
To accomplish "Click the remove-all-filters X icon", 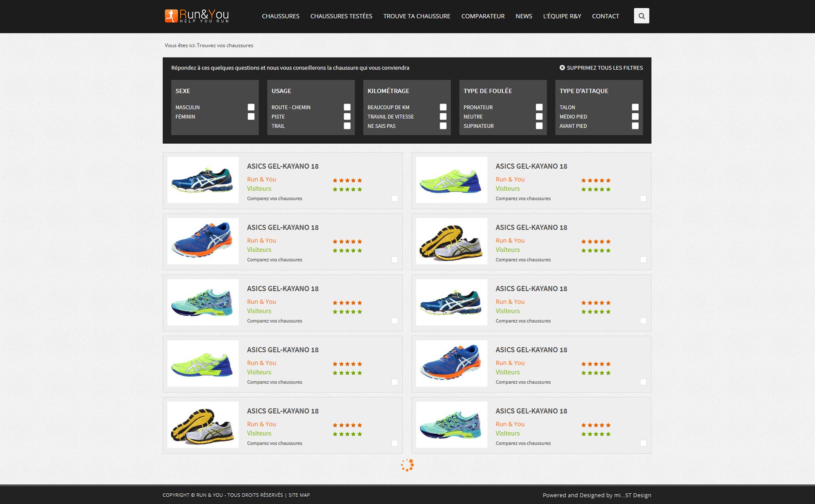I will (x=562, y=68).
